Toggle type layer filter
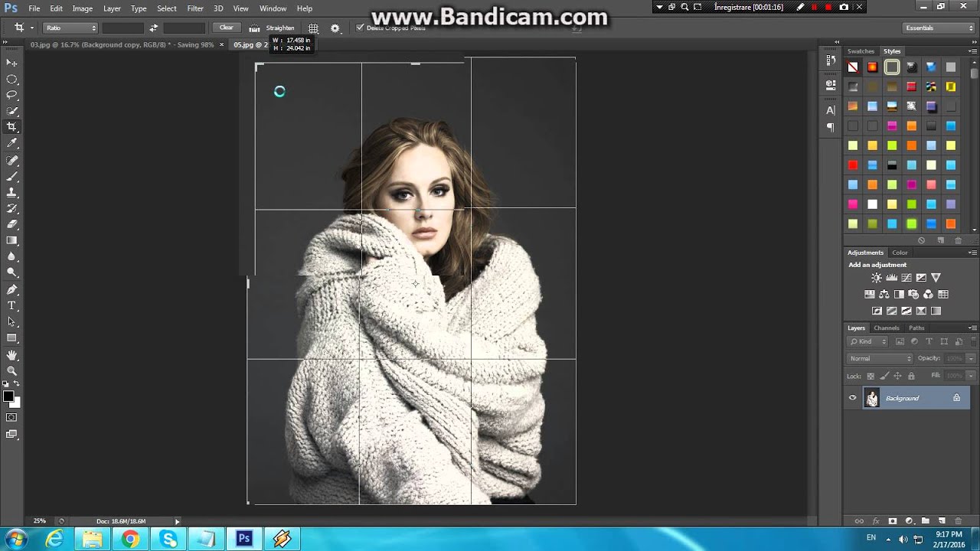The height and width of the screenshot is (551, 980). pos(929,341)
